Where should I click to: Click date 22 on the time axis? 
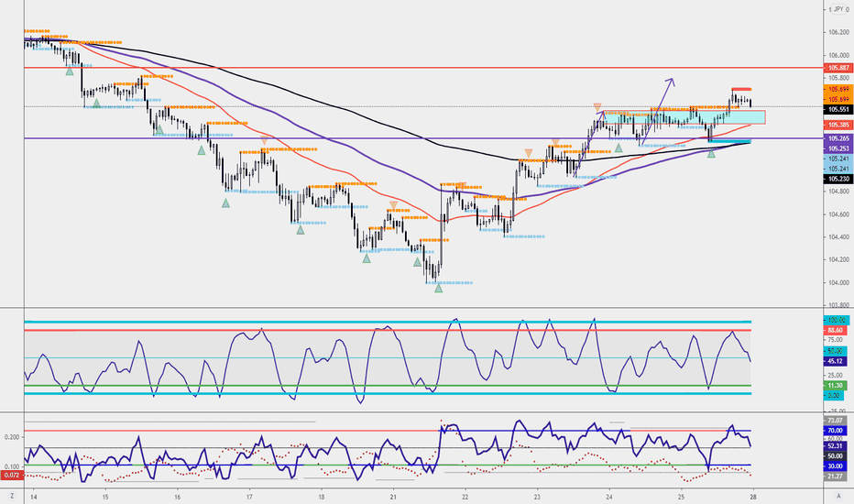click(x=465, y=497)
